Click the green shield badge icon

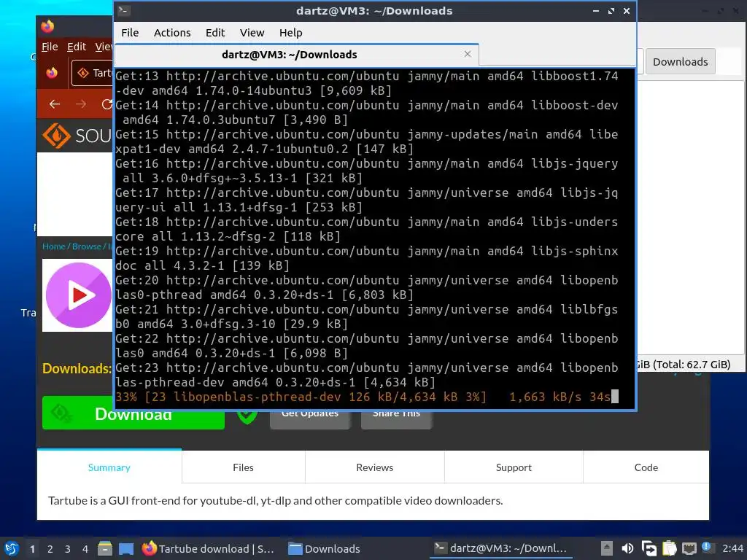[x=247, y=416]
